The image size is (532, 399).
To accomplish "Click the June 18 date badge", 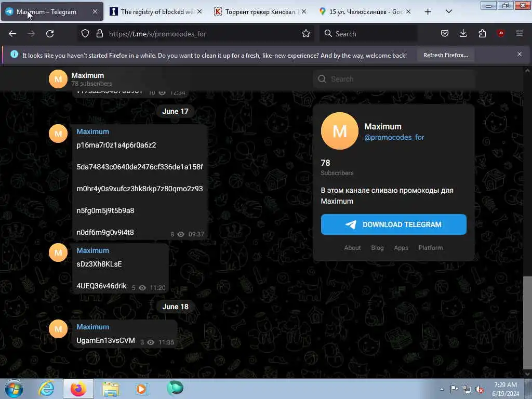I will (x=175, y=307).
